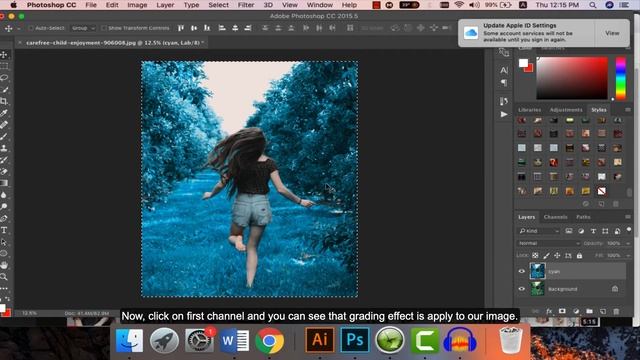The height and width of the screenshot is (360, 640).
Task: Toggle lock position icon
Action: coord(557,256)
